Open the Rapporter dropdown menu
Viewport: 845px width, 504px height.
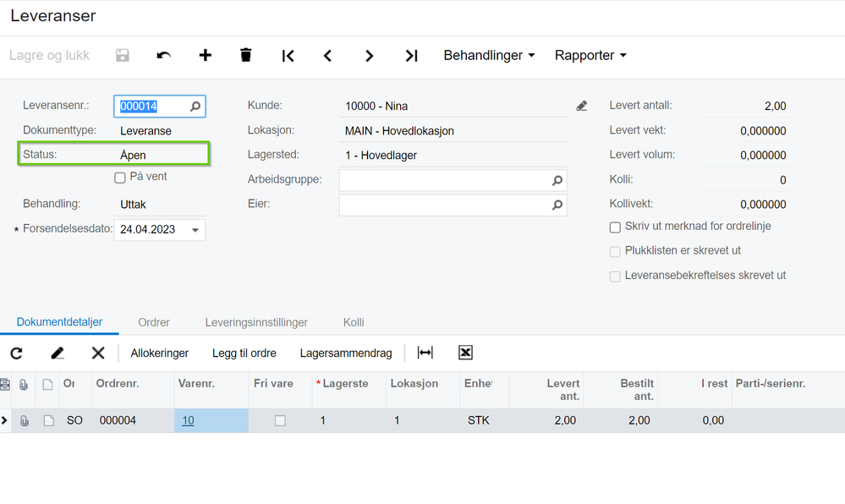[x=590, y=56]
